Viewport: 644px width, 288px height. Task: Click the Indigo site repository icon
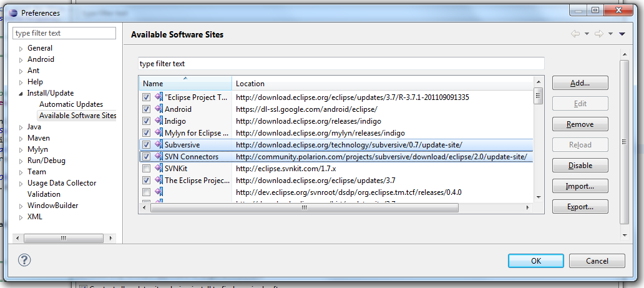pos(159,121)
